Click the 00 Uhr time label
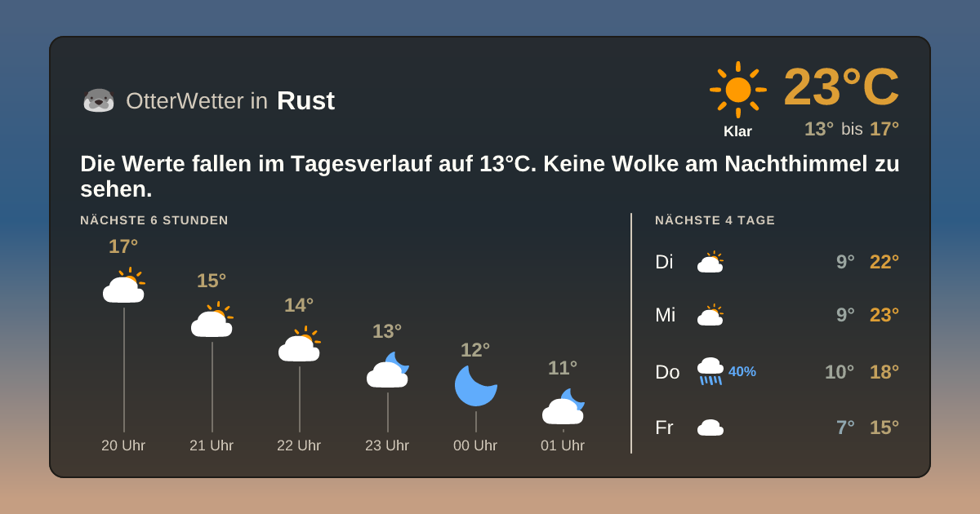980x514 pixels. click(x=475, y=445)
